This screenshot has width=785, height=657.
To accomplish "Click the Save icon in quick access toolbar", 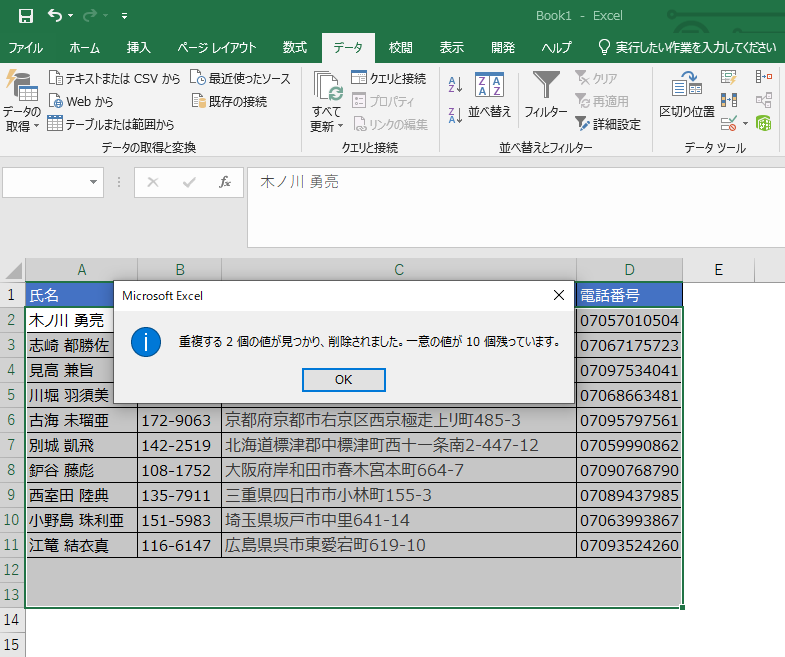I will pos(26,16).
